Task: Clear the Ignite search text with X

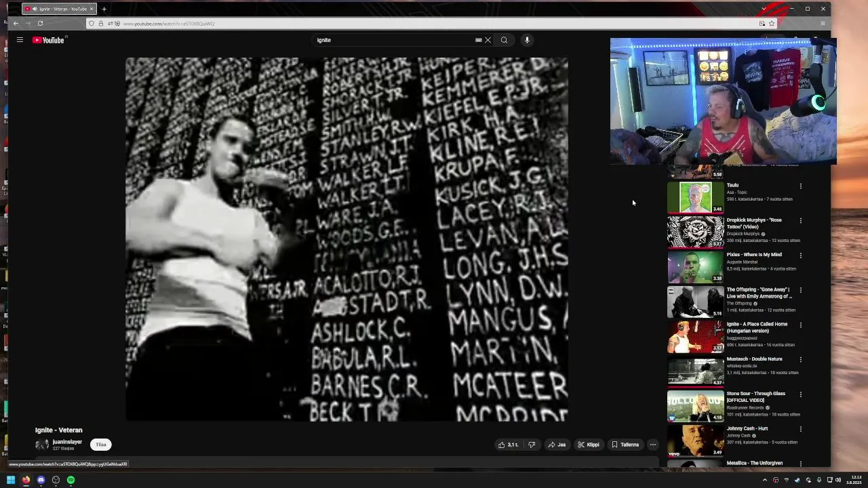Action: 488,40
